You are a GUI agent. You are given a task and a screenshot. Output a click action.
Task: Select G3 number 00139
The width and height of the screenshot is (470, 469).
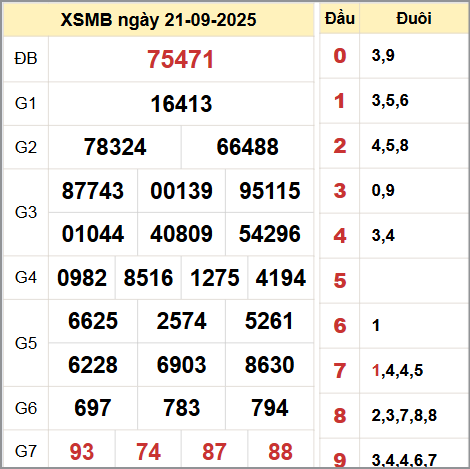tap(181, 191)
